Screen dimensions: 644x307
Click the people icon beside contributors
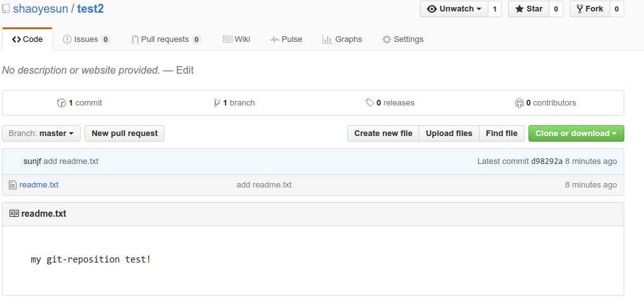tap(519, 103)
